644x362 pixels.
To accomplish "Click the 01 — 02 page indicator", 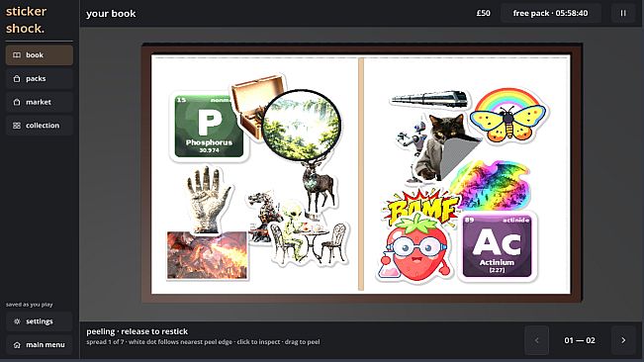I will click(580, 340).
